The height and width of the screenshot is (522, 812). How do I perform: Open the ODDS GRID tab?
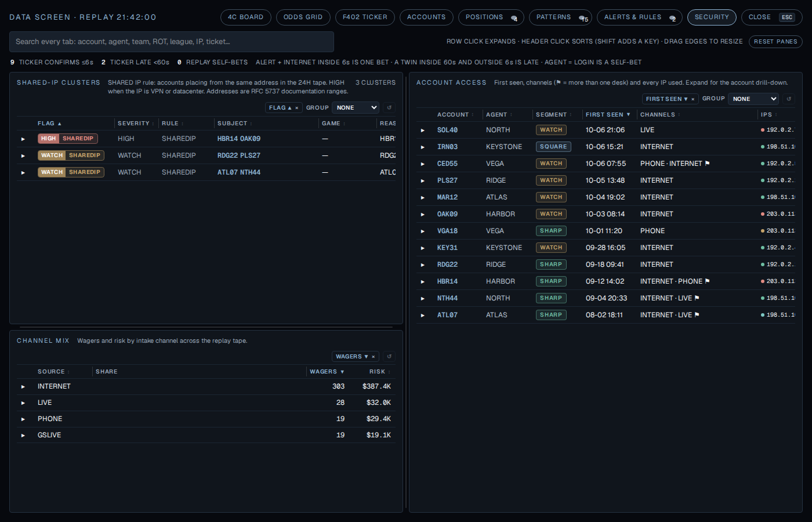click(303, 17)
